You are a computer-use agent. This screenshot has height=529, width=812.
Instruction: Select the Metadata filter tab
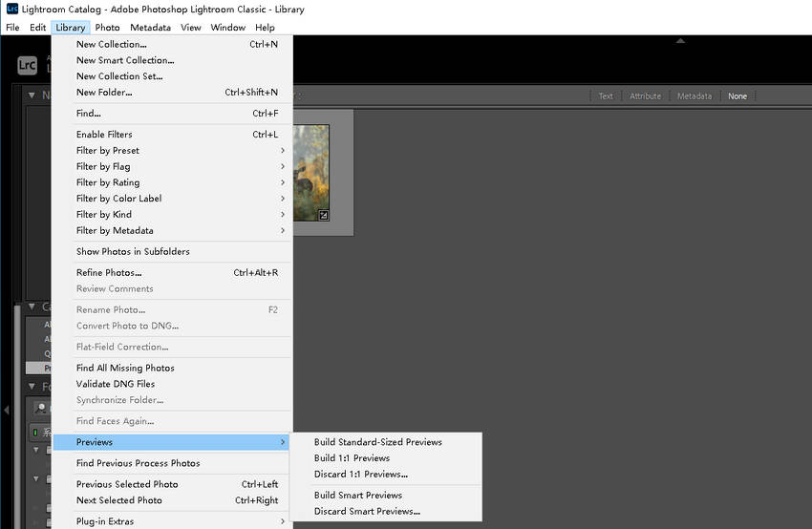coord(694,96)
